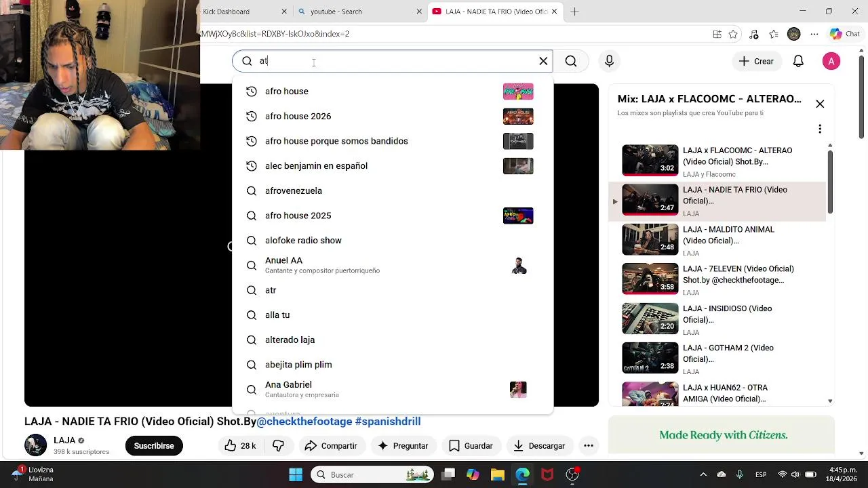Close the 'youtube - Search' tab
Screen dimensions: 868x488
coord(419,12)
